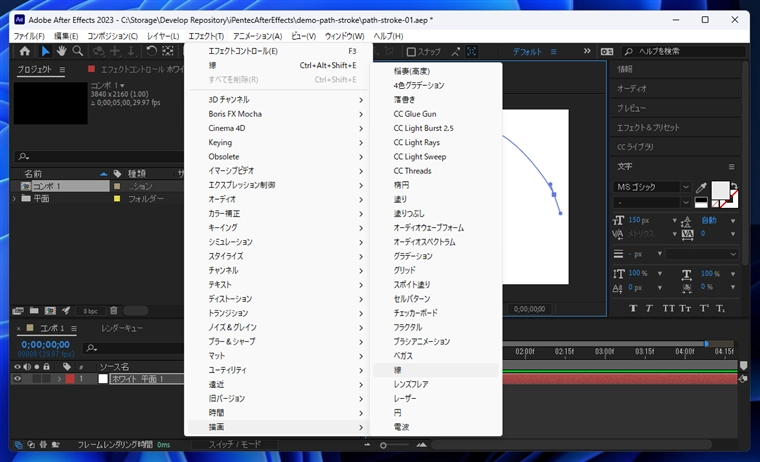Click the project panel search field

pos(99,157)
